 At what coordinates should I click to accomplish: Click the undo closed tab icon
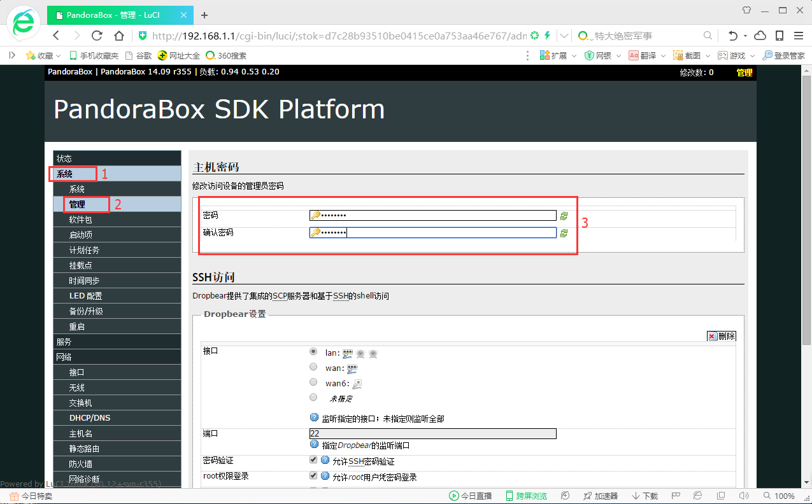(x=733, y=36)
